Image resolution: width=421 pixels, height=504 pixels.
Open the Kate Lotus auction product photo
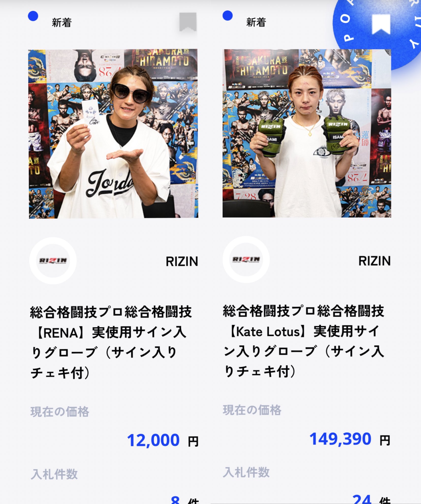coord(307,133)
